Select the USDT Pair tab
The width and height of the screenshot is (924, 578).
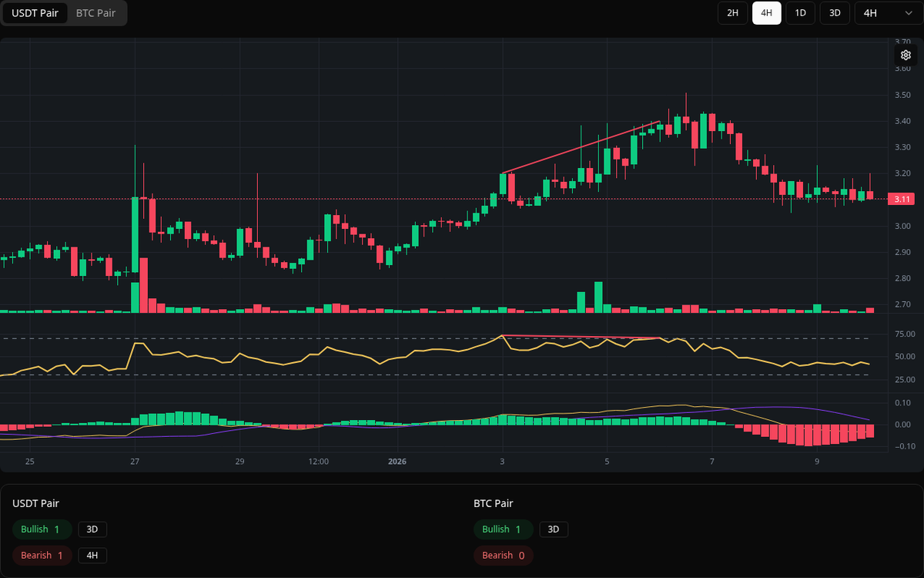35,13
